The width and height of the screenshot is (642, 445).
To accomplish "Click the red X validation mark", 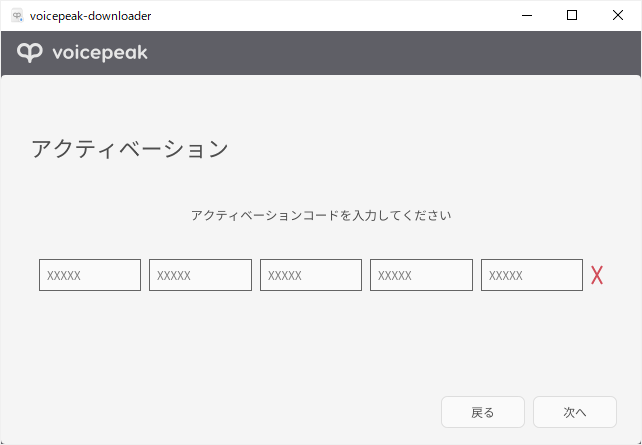I will (597, 275).
